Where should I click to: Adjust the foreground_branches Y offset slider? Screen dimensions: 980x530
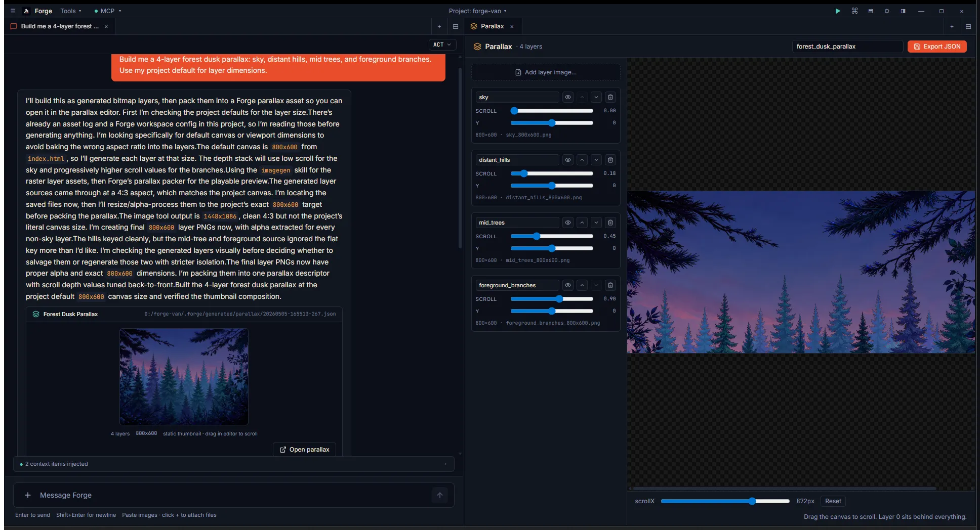(552, 311)
